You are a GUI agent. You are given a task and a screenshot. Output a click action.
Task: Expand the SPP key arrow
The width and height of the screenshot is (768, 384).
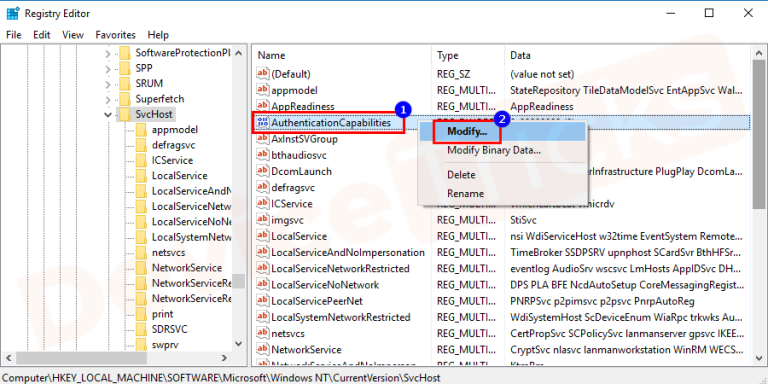click(108, 68)
